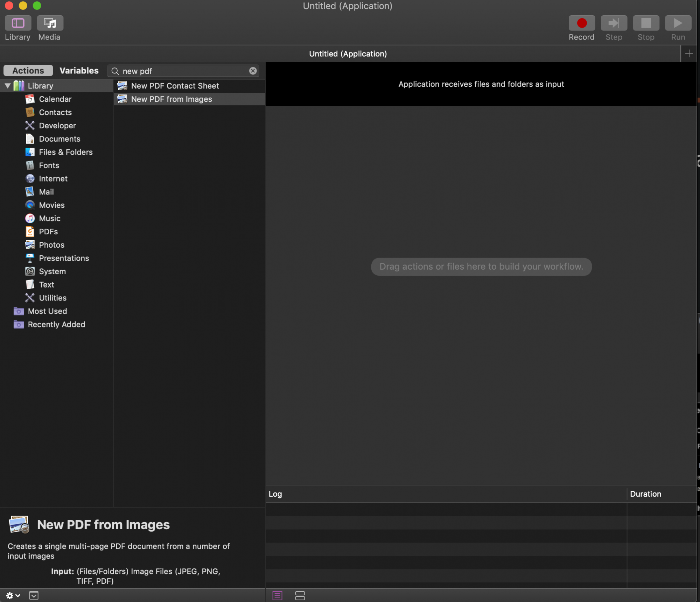Switch to the Actions tab
700x602 pixels.
[x=28, y=70]
